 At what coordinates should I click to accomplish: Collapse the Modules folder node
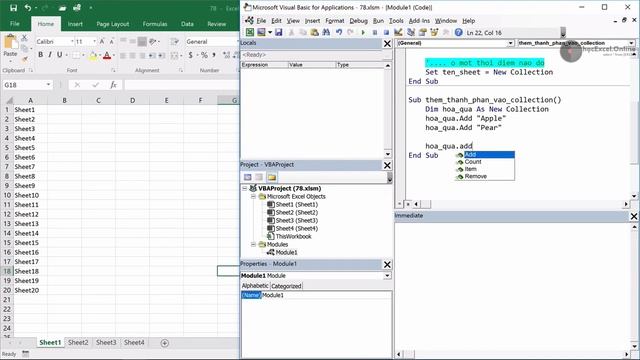(253, 244)
